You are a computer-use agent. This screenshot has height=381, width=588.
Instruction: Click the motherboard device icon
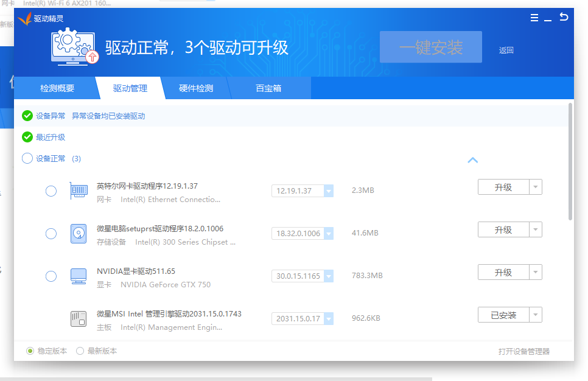pyautogui.click(x=78, y=319)
